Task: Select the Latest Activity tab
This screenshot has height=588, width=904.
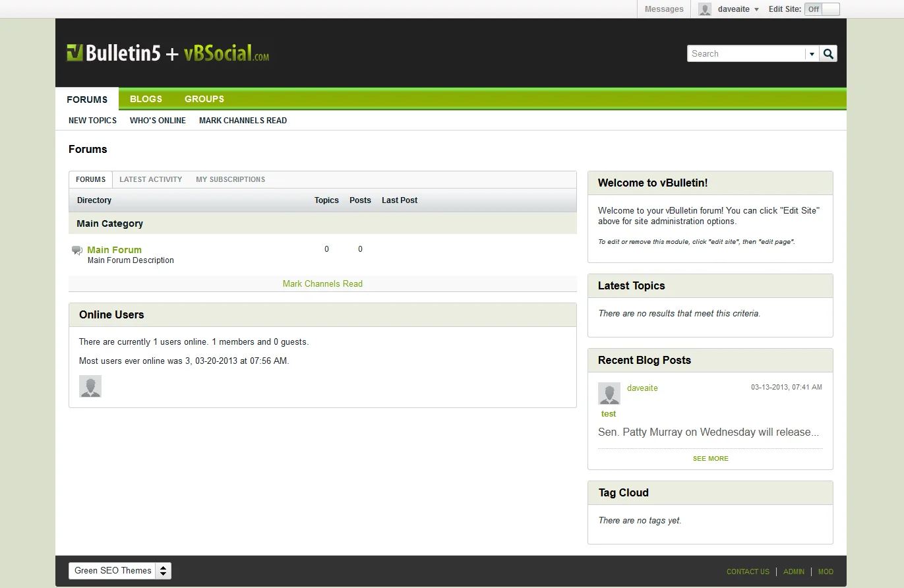Action: [150, 179]
